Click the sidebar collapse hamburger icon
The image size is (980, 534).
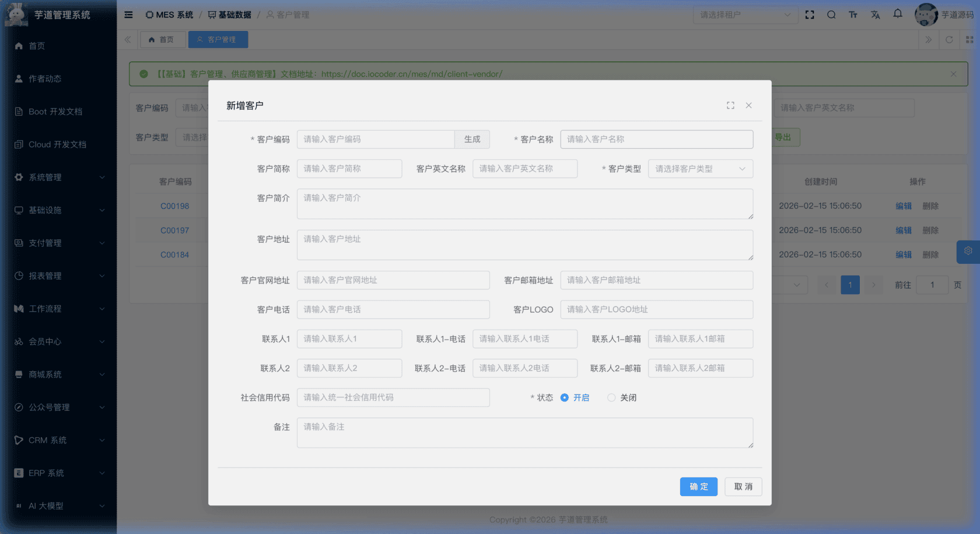[x=128, y=15]
